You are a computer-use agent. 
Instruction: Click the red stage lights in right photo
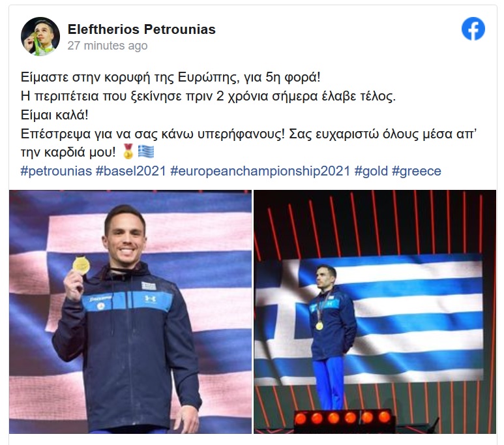point(343,418)
